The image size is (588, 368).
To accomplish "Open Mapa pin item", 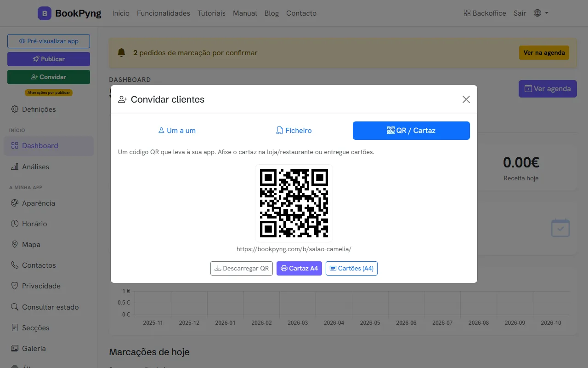I will [x=49, y=245].
